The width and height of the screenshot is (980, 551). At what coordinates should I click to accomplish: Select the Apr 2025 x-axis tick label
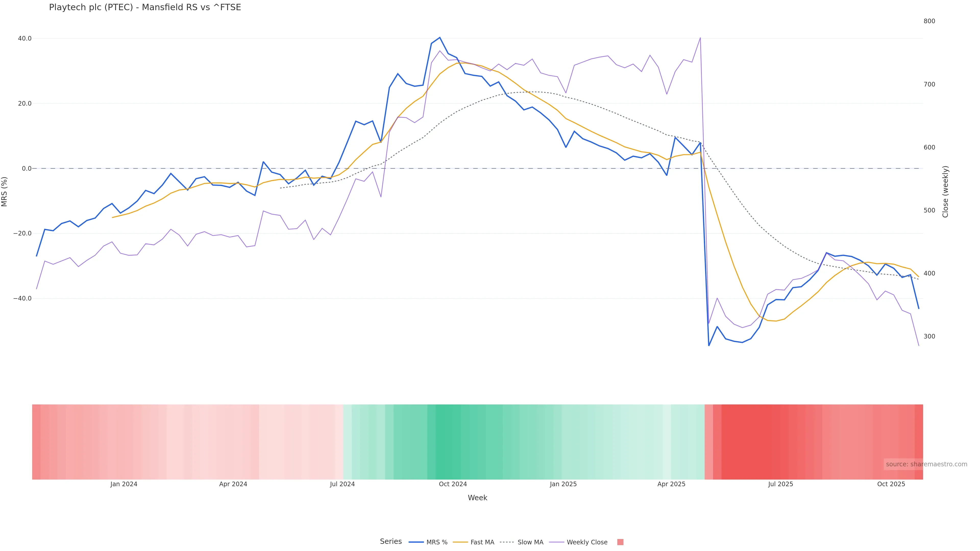[x=671, y=484]
